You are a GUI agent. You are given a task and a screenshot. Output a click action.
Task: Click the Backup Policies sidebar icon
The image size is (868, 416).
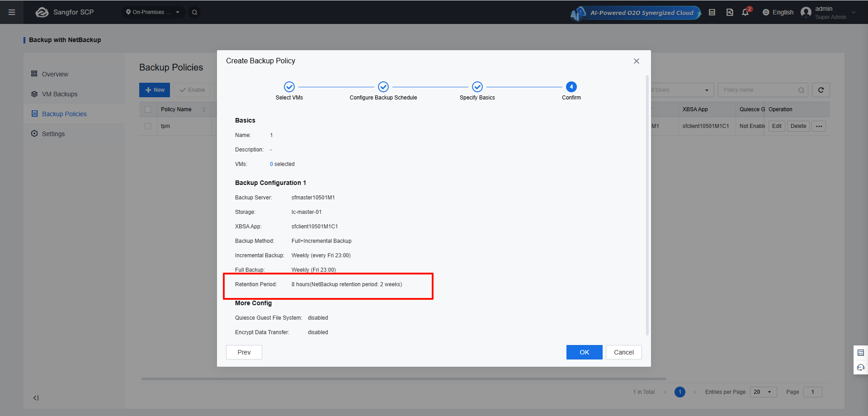click(x=34, y=113)
